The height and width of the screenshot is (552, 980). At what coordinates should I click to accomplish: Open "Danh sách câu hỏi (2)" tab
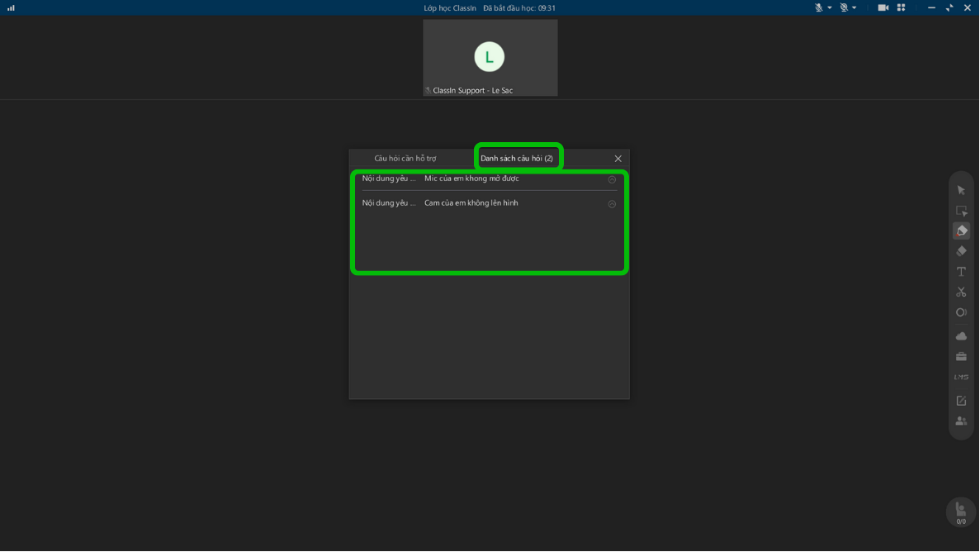[517, 159]
